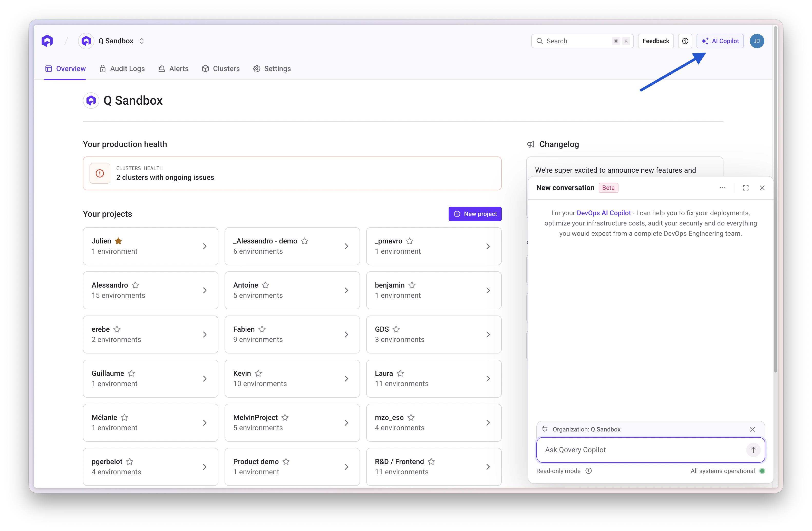The width and height of the screenshot is (812, 531).
Task: Click the page vertical scrollbar
Action: click(x=775, y=200)
